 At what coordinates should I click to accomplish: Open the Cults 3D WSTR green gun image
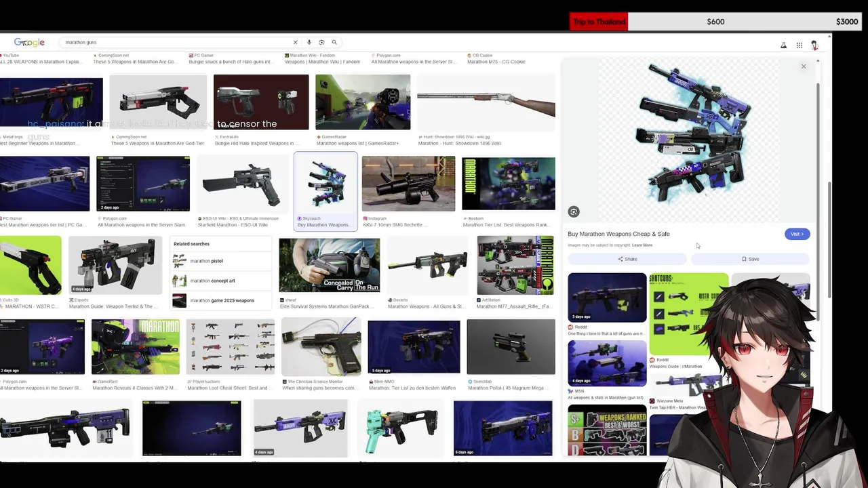point(31,265)
